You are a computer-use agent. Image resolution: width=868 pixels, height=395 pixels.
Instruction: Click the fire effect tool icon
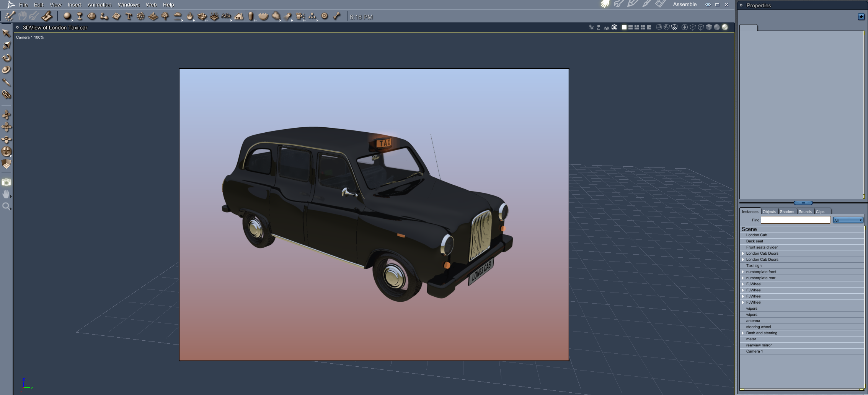(x=190, y=16)
